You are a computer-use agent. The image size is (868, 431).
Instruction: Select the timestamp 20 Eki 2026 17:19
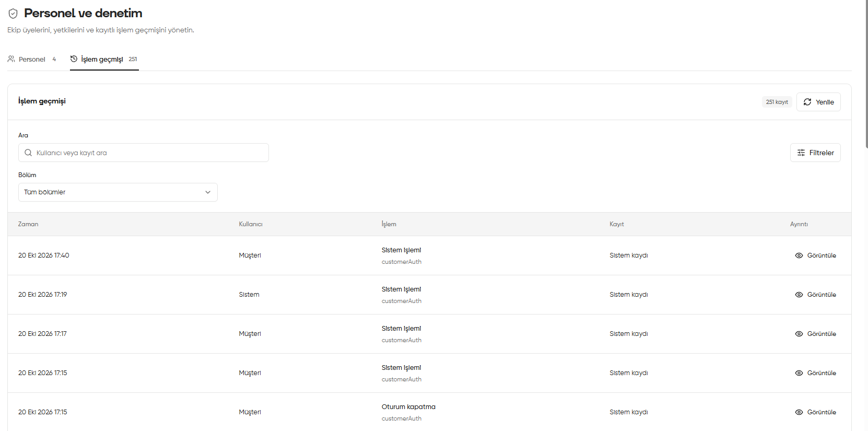point(43,295)
